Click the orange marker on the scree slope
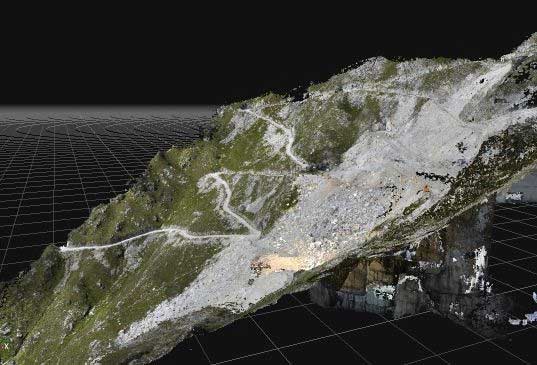This screenshot has height=365, width=537. 426,188
